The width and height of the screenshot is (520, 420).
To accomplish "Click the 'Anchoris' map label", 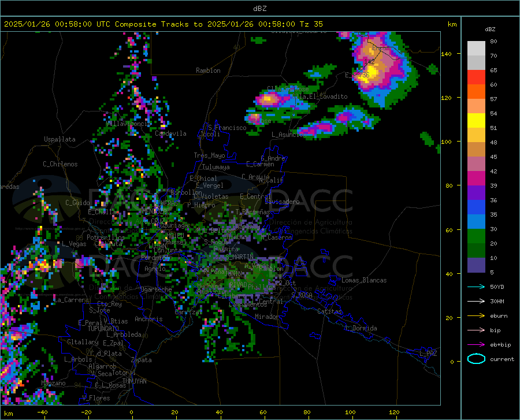I will click(148, 319).
